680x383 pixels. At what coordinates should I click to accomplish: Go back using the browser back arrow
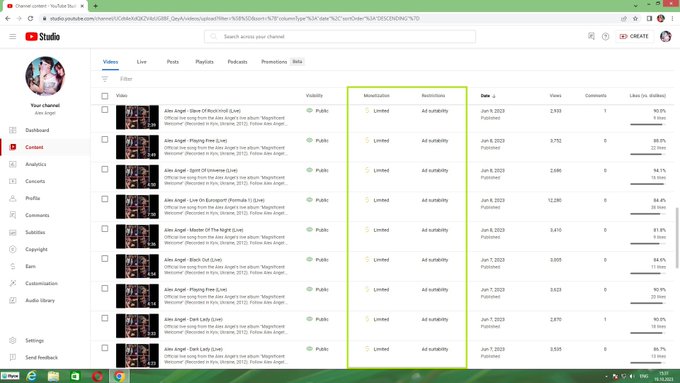[8, 19]
